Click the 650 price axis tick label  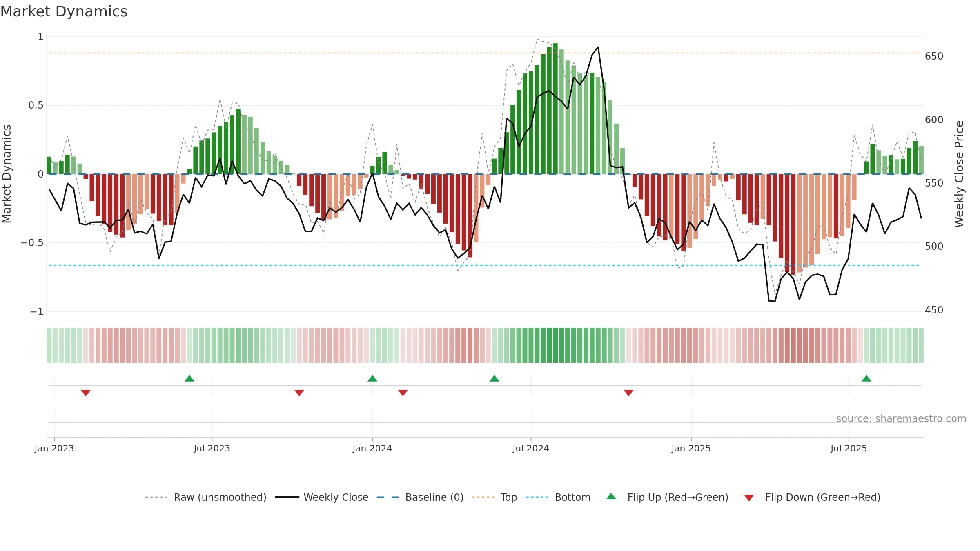point(934,56)
